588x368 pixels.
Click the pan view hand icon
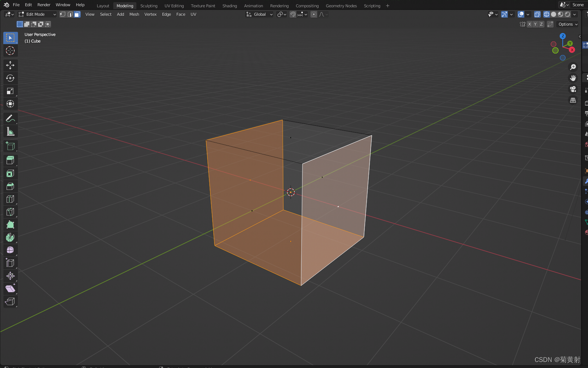point(573,78)
